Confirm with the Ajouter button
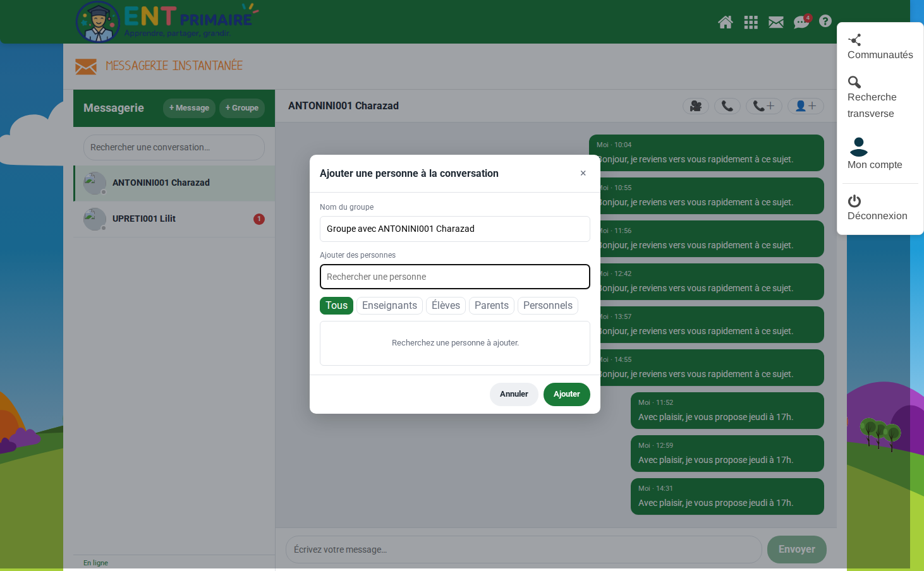Image resolution: width=924 pixels, height=571 pixels. tap(567, 394)
